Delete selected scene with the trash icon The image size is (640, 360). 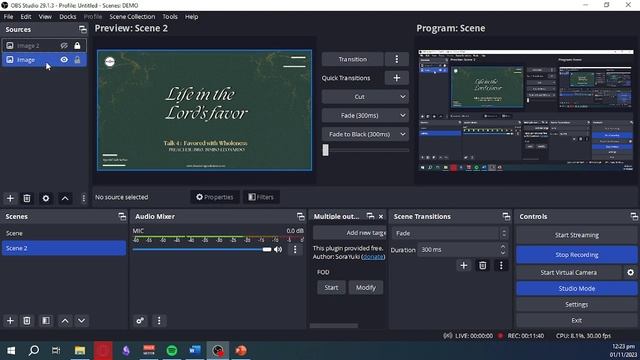click(27, 321)
